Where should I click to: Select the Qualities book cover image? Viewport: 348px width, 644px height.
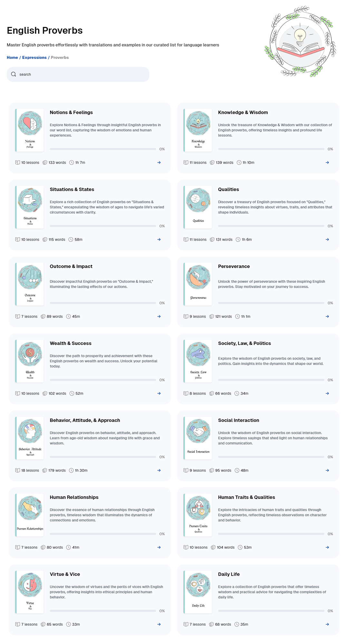pos(198,207)
